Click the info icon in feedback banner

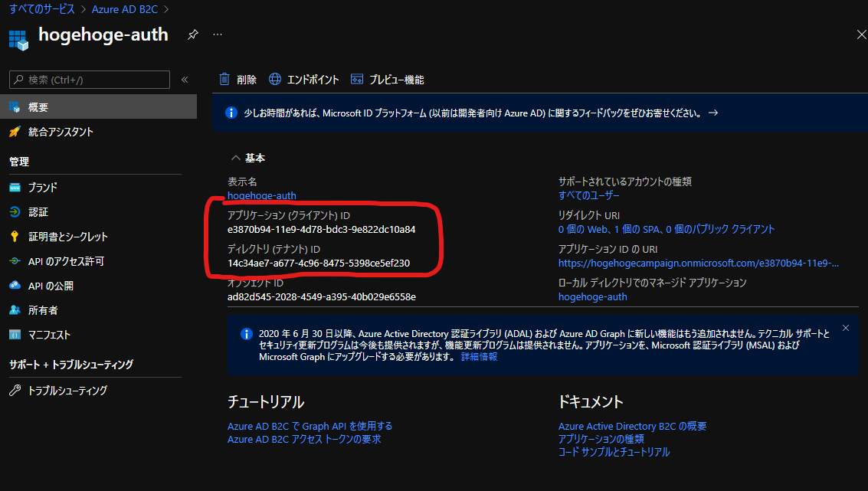231,113
